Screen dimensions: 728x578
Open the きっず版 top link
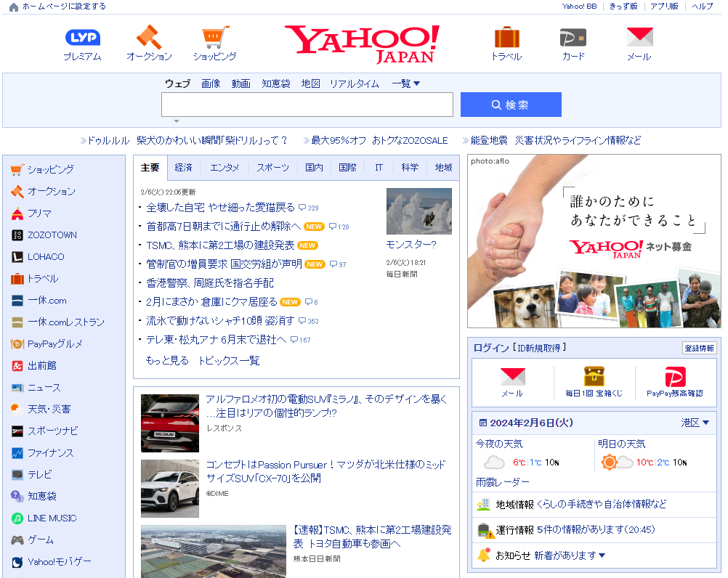[623, 7]
